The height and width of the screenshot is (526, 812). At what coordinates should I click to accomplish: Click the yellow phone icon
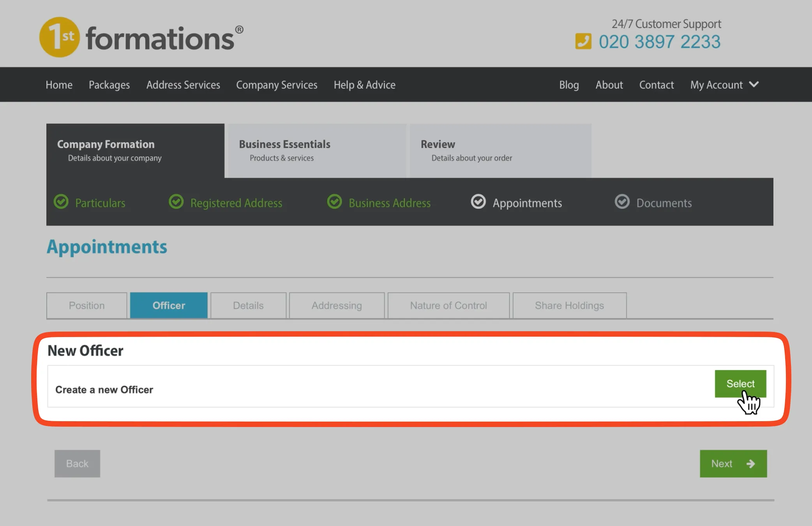click(583, 41)
